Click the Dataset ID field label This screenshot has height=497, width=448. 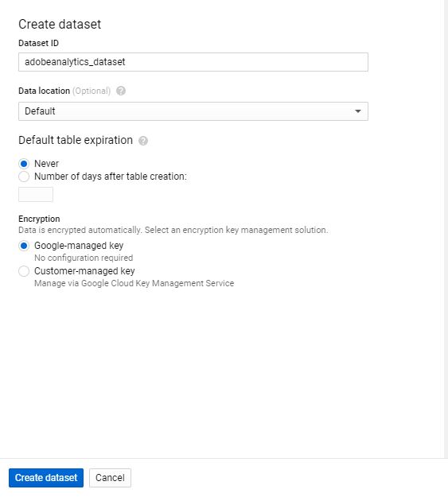pyautogui.click(x=38, y=43)
